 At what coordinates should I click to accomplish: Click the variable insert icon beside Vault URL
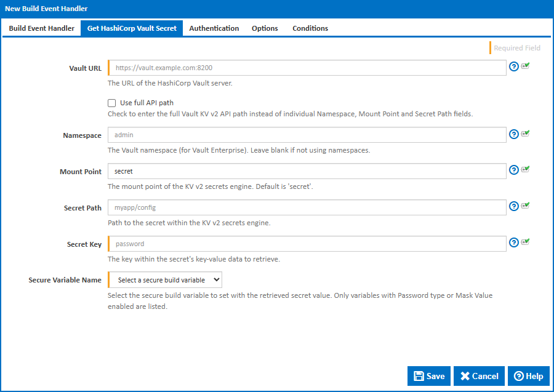(x=525, y=66)
